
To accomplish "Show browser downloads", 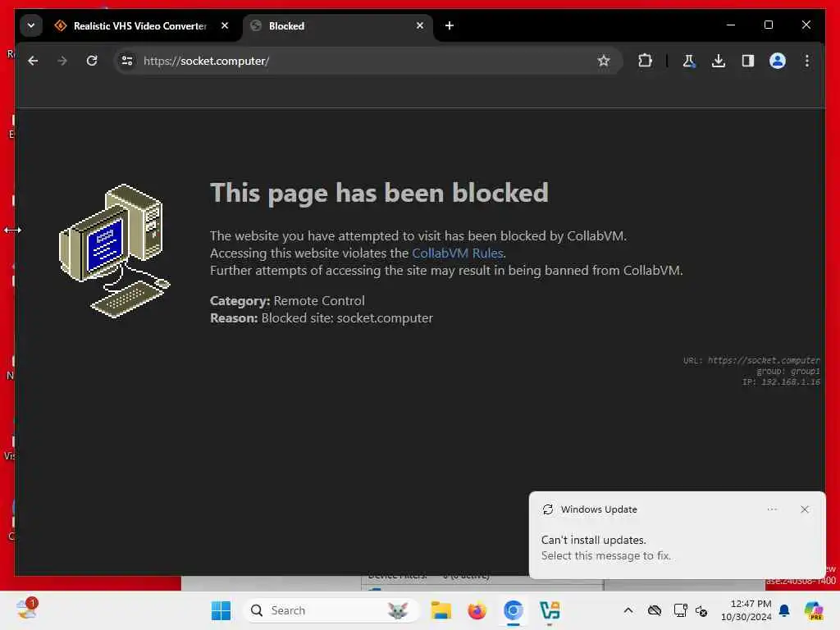I will pyautogui.click(x=719, y=61).
